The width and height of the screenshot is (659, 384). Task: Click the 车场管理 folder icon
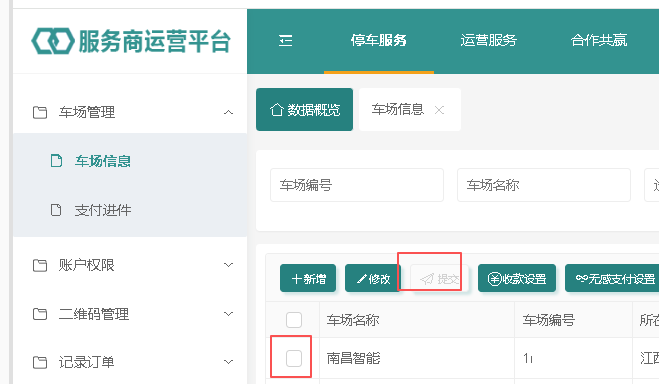point(40,112)
